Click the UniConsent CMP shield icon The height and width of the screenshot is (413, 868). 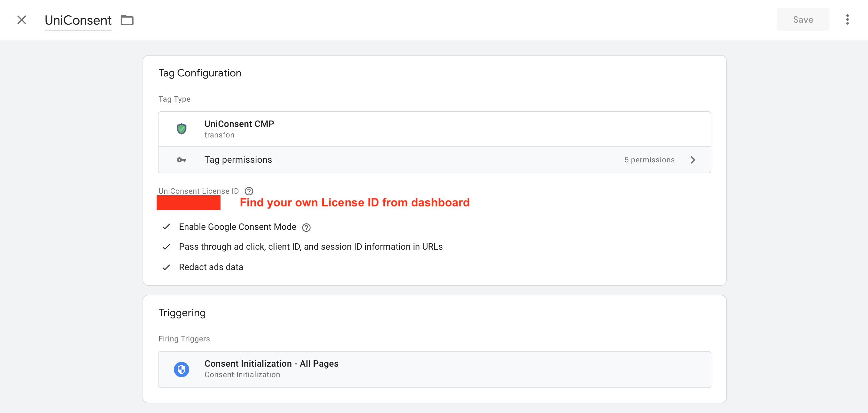tap(181, 129)
